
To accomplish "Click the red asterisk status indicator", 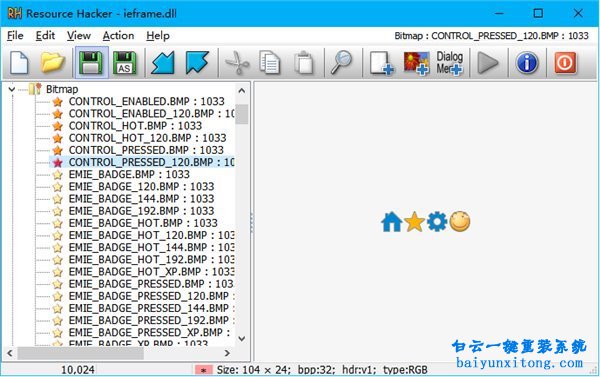I will click(x=203, y=370).
